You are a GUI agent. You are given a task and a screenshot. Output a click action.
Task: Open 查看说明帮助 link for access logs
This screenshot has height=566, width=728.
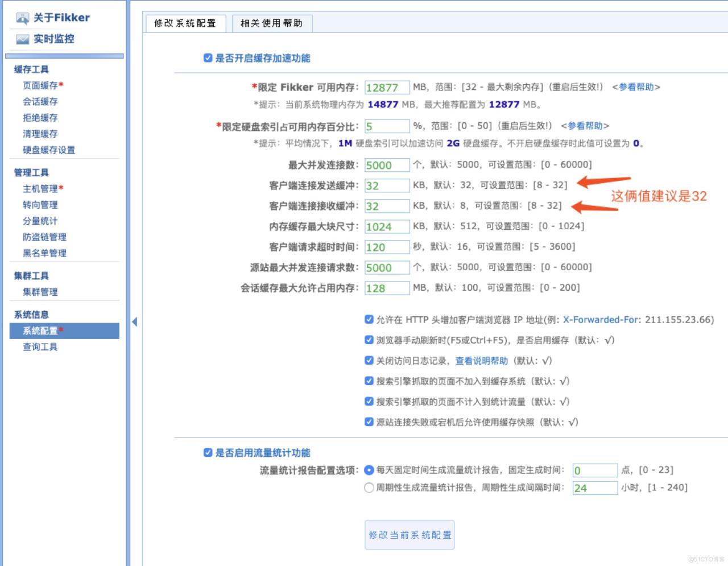tap(481, 361)
